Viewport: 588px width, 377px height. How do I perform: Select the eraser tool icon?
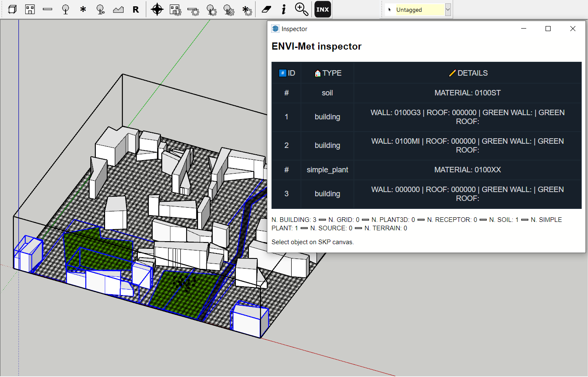266,9
